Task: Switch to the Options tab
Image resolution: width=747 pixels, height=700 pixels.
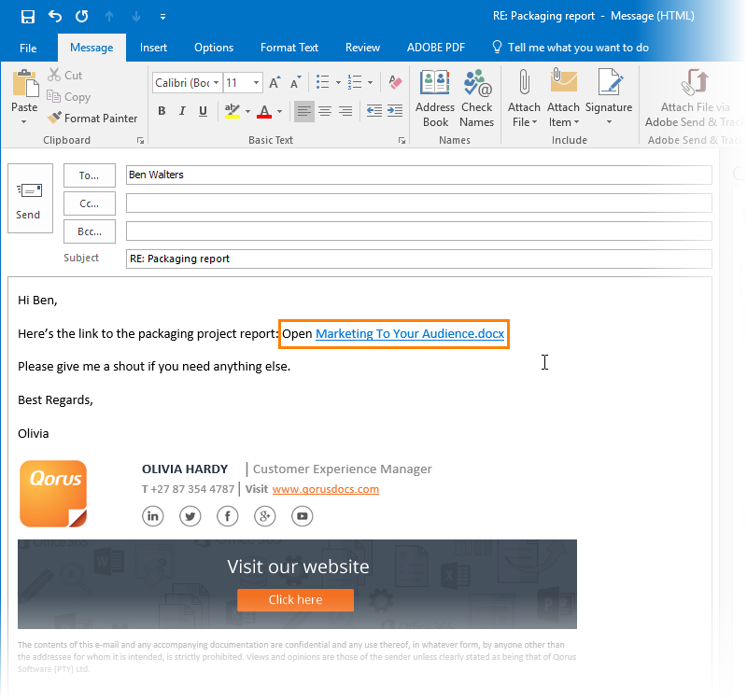Action: pyautogui.click(x=214, y=48)
